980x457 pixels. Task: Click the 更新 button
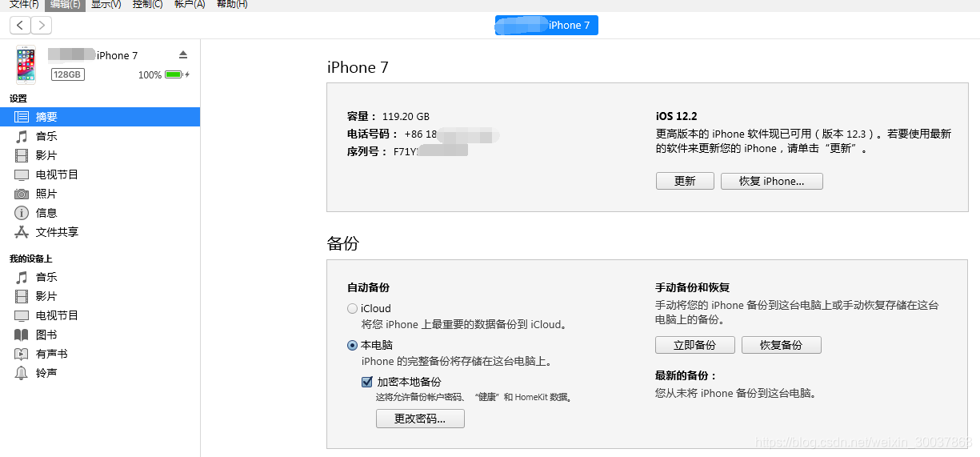[x=685, y=181]
